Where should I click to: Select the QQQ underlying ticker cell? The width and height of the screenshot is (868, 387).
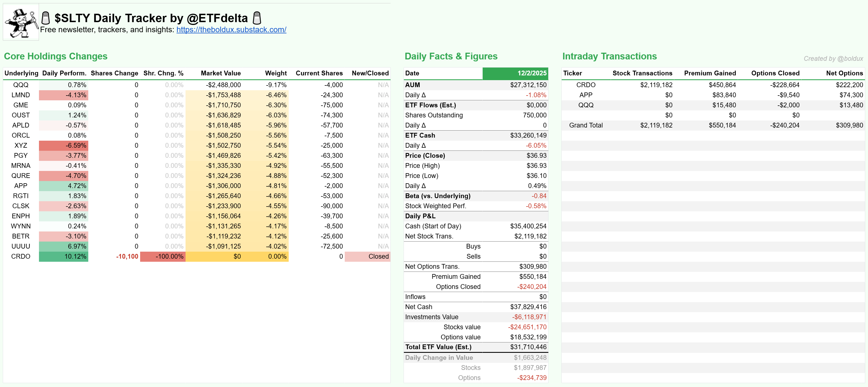[21, 85]
